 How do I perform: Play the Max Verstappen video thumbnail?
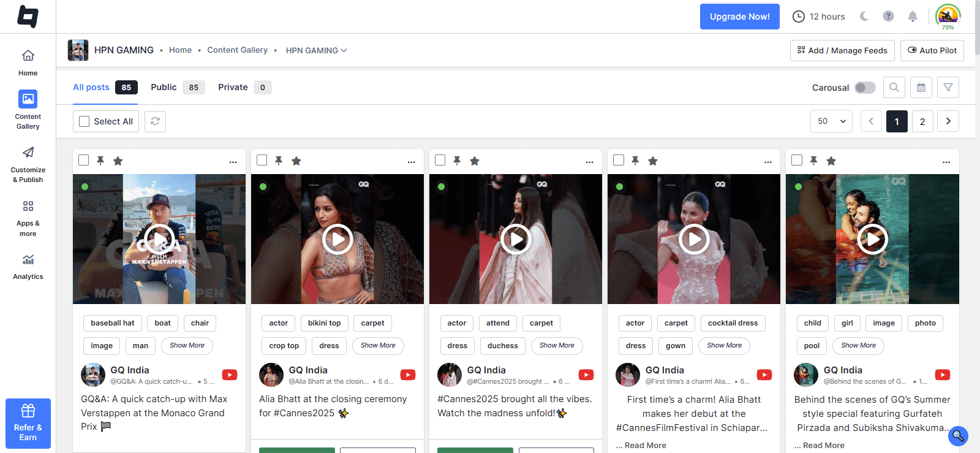[159, 239]
